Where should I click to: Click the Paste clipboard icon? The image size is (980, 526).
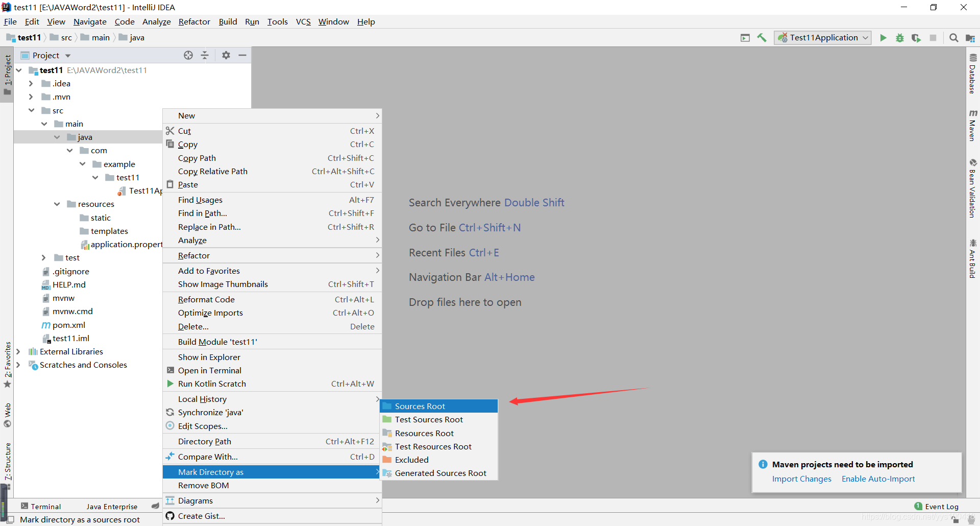tap(170, 184)
